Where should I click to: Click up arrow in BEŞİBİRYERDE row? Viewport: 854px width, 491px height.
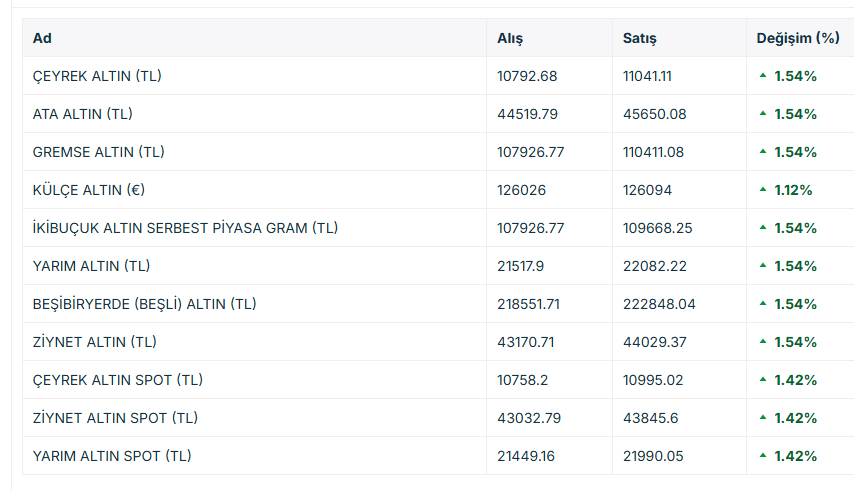763,303
